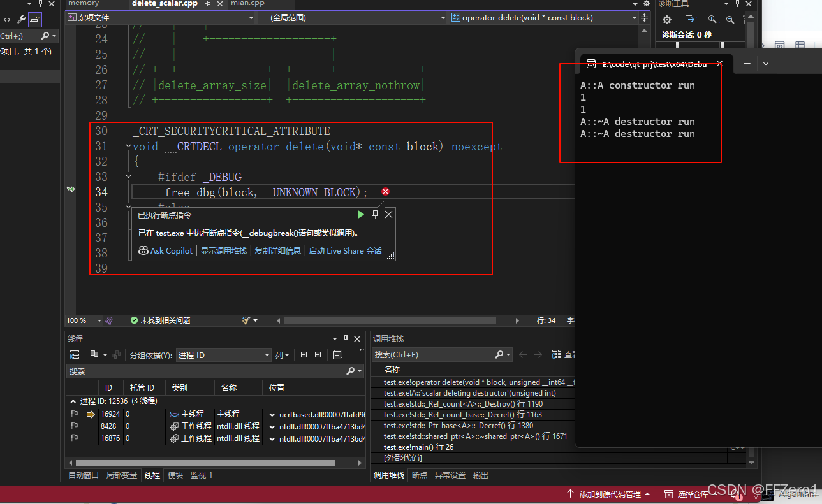The image size is (822, 504).
Task: Click the collapse groups minus icon in 线程 toolbar
Action: [x=318, y=355]
